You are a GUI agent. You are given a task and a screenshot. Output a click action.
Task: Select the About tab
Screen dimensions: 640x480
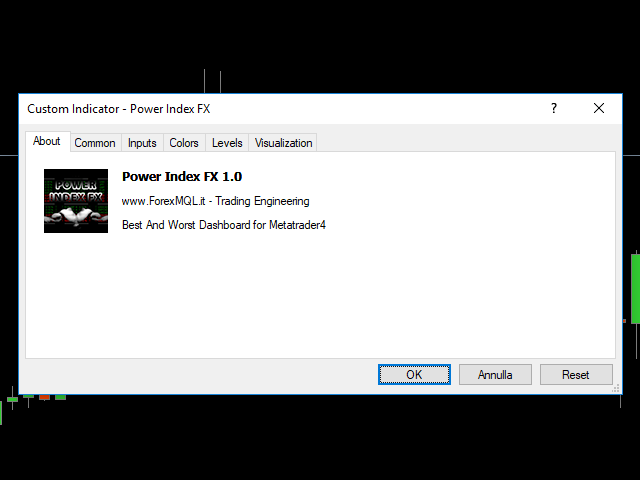[x=47, y=141]
